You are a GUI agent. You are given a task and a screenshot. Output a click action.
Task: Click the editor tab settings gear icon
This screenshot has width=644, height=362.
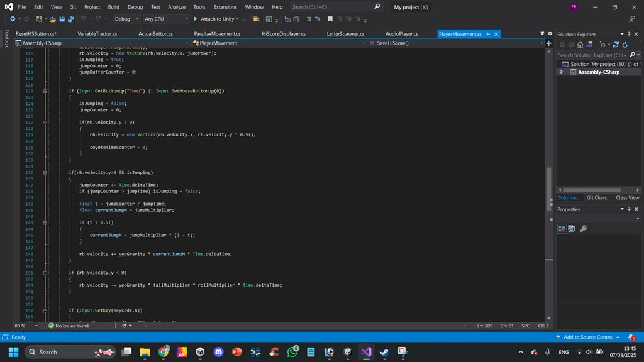[x=550, y=34]
